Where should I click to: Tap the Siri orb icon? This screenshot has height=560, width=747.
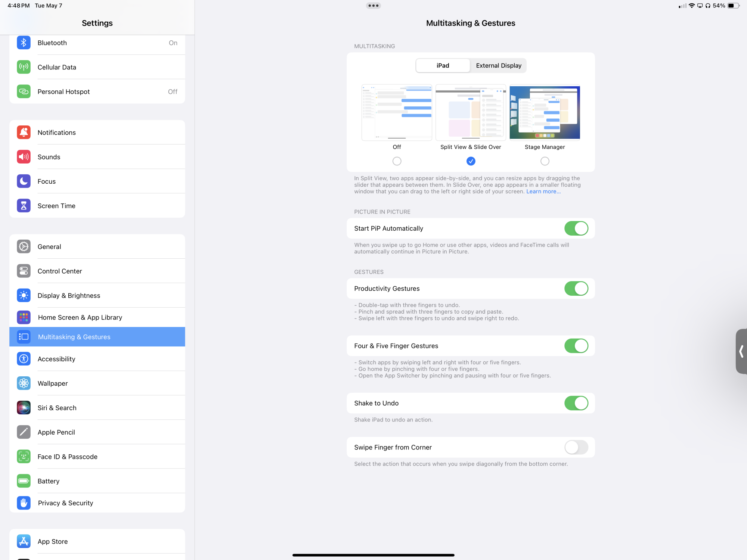pyautogui.click(x=24, y=408)
